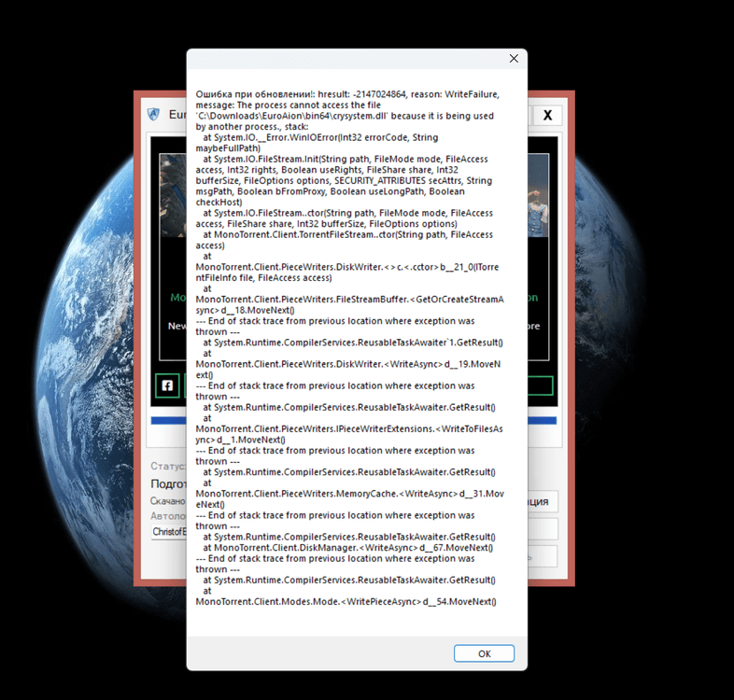
Task: Open the Facebook icon link
Action: 167,385
